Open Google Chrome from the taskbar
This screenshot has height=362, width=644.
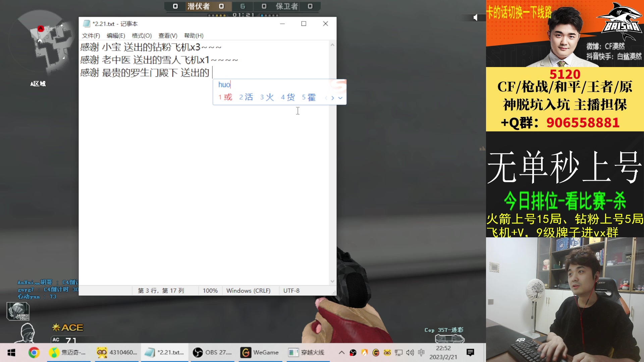pos(34,353)
